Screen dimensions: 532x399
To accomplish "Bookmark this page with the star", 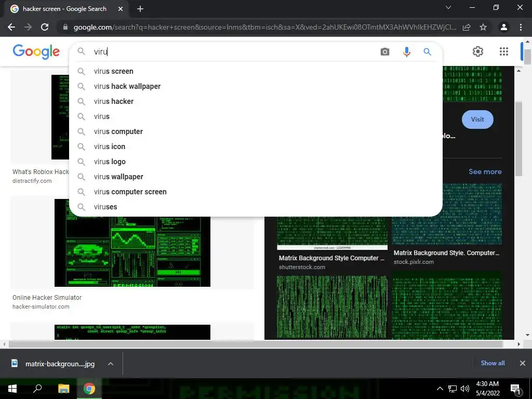I will click(x=483, y=27).
